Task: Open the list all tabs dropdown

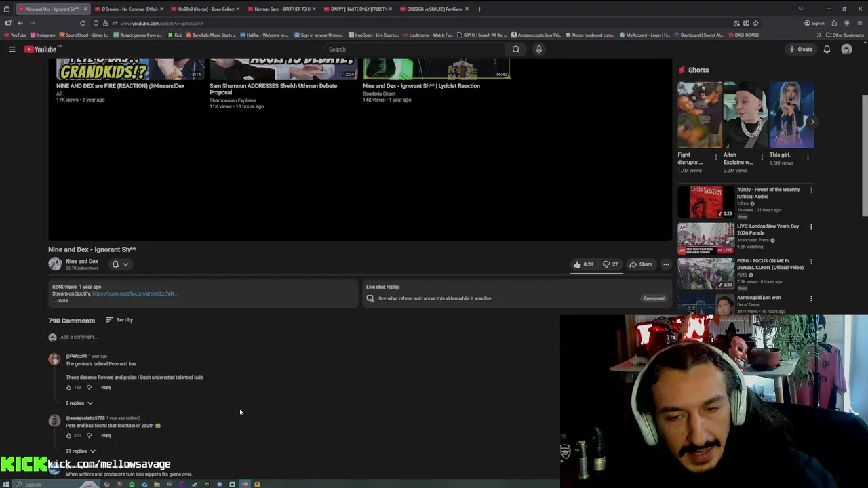Action: pos(800,9)
